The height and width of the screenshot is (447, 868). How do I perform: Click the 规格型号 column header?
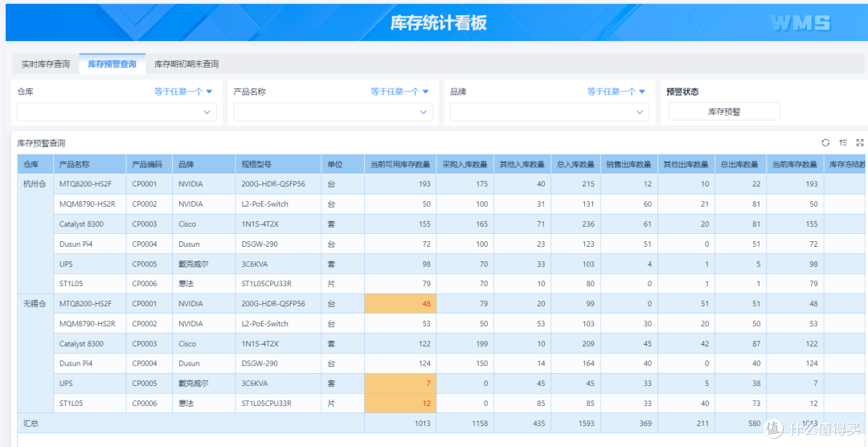[x=278, y=165]
